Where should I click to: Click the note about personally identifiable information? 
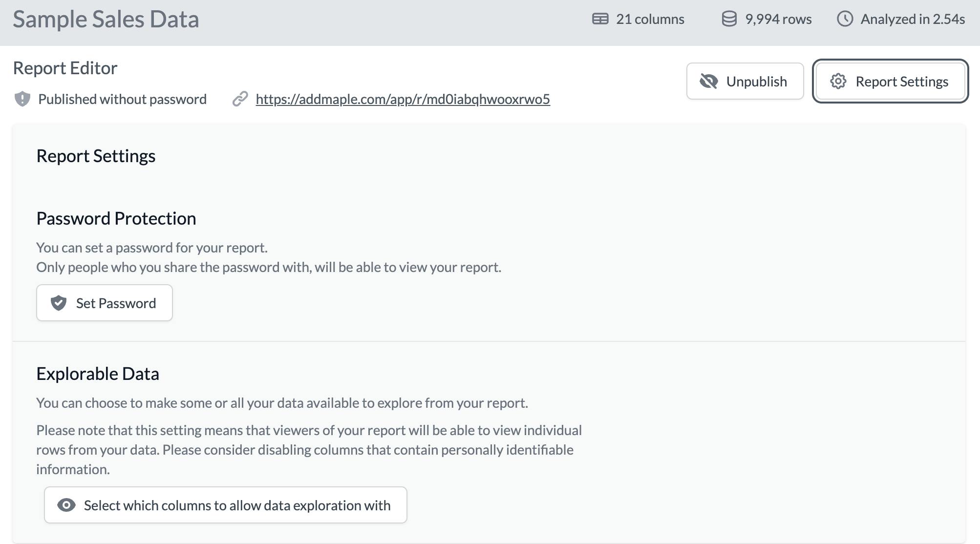pyautogui.click(x=309, y=450)
